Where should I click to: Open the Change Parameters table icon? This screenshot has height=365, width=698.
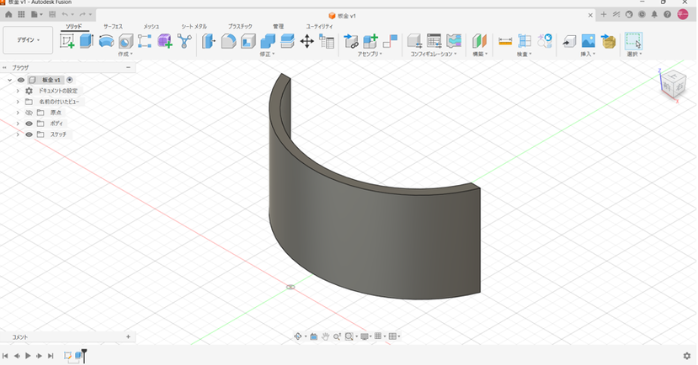(x=327, y=42)
